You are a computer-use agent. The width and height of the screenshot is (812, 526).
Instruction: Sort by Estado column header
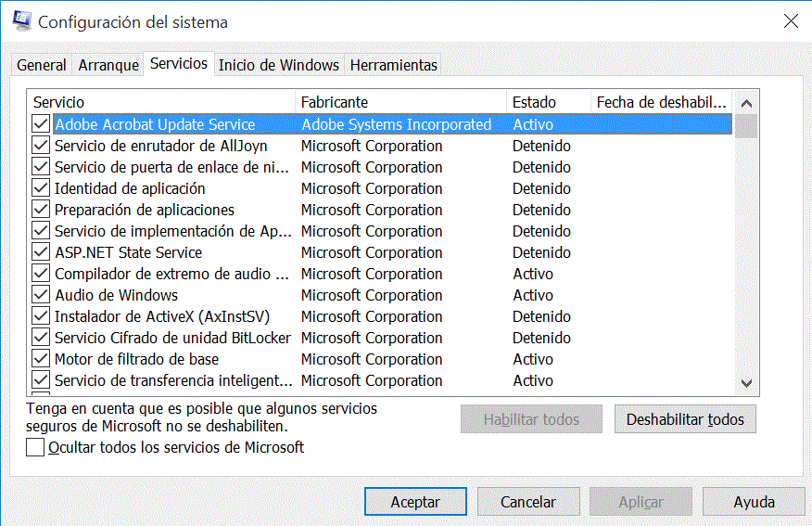[x=549, y=102]
